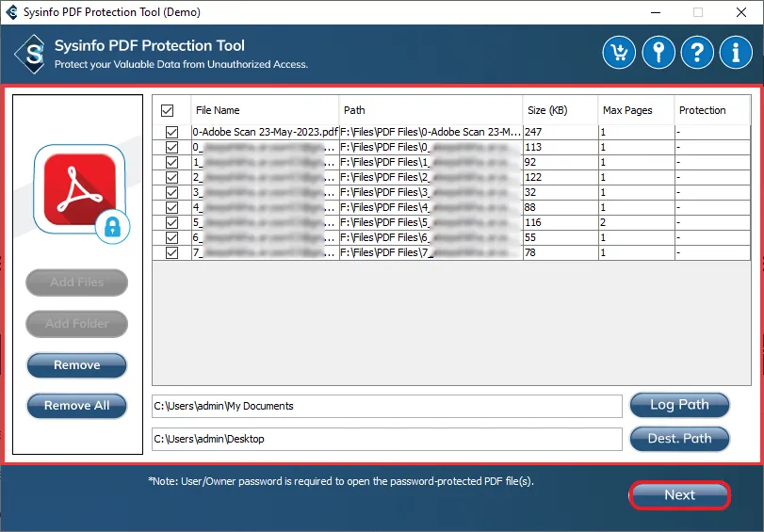This screenshot has height=532, width=764.
Task: Click the question mark help icon
Action: [x=697, y=53]
